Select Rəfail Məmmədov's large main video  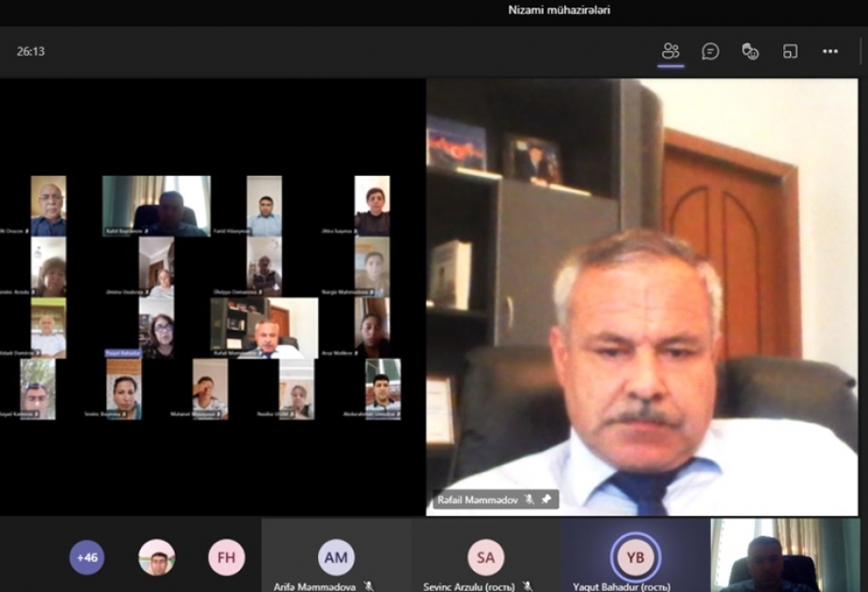(x=642, y=297)
